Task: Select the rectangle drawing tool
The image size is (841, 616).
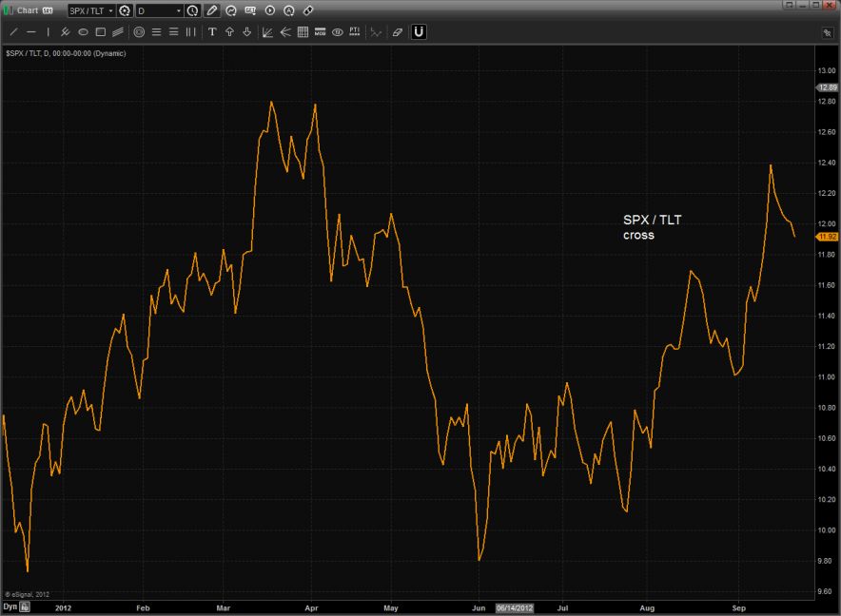Action: point(100,31)
